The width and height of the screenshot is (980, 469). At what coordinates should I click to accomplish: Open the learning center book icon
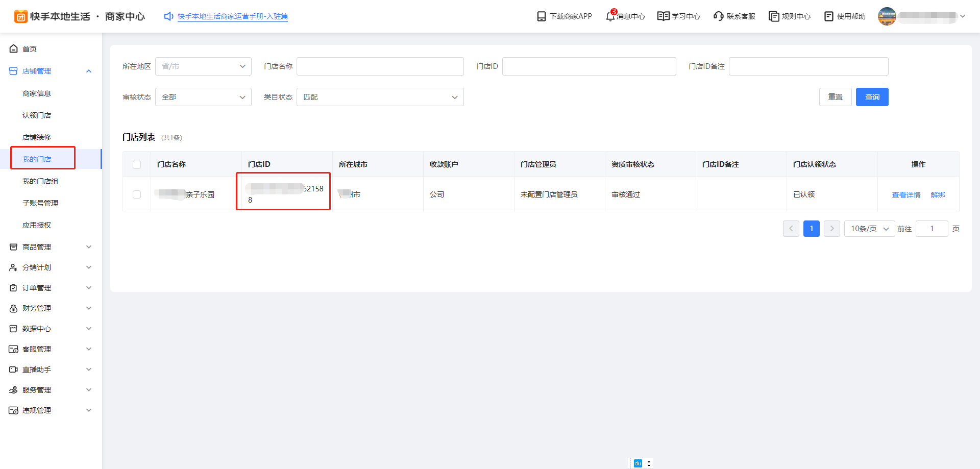pyautogui.click(x=663, y=16)
